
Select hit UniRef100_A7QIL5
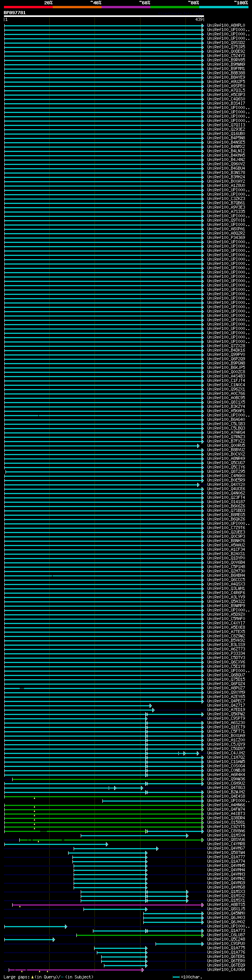[x=226, y=91]
